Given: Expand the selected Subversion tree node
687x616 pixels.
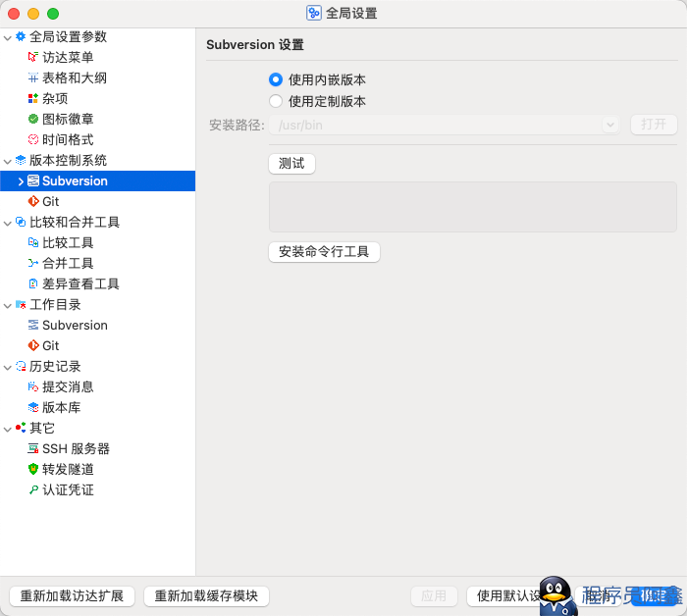Looking at the screenshot, I should pyautogui.click(x=21, y=181).
